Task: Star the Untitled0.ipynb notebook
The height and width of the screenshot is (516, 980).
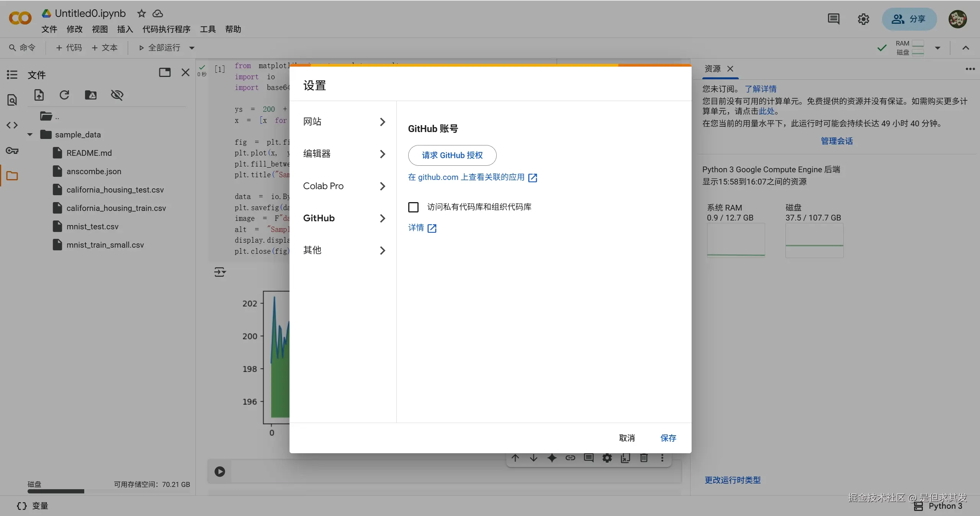Action: [x=141, y=13]
